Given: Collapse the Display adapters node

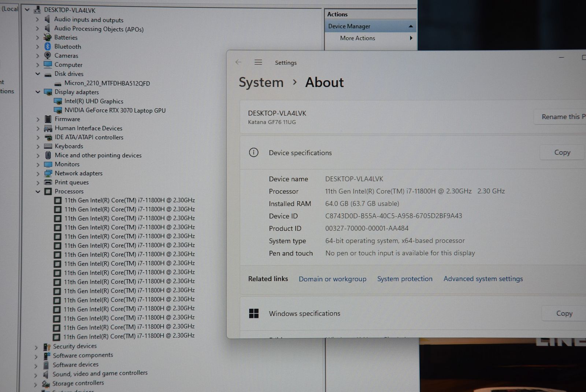Looking at the screenshot, I should pos(38,92).
